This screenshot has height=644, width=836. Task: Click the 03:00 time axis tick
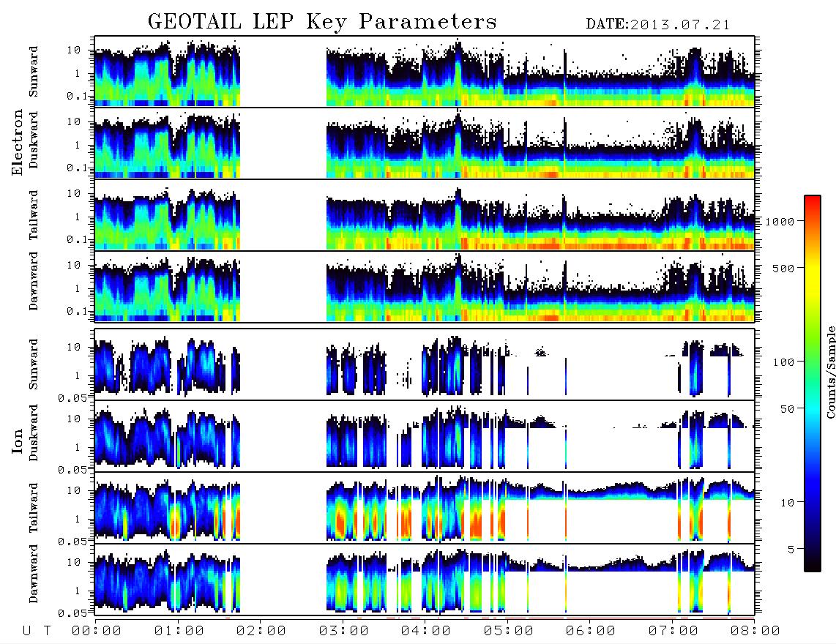point(344,631)
